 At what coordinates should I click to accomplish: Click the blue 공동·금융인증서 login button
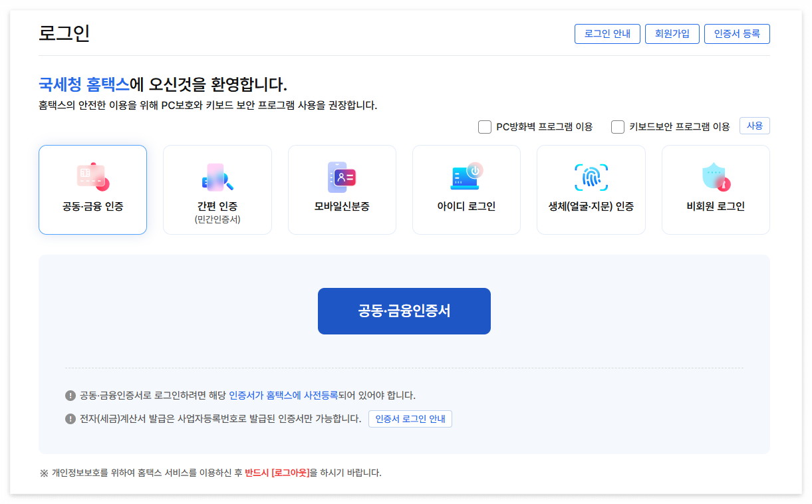(404, 311)
